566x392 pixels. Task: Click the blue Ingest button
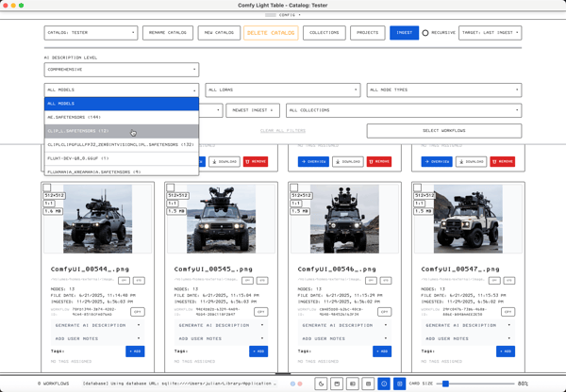(x=405, y=33)
